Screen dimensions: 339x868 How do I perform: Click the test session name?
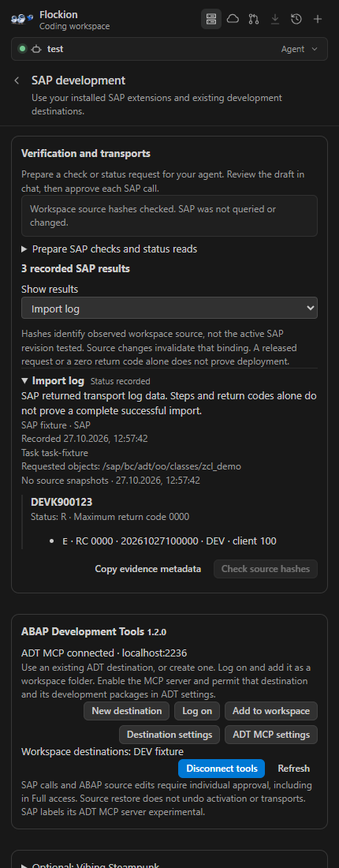coord(55,49)
